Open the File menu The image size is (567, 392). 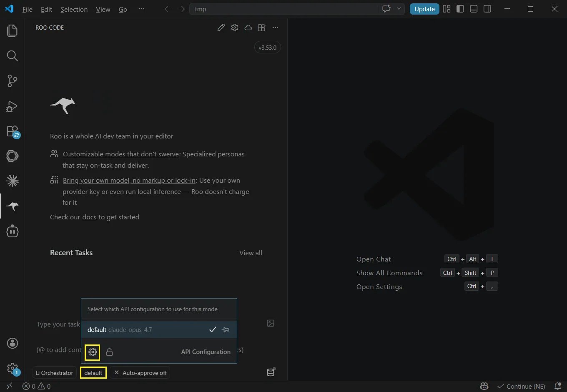28,9
